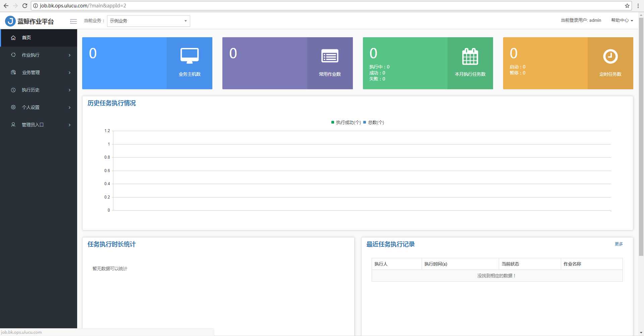Click the 管理员入口 user icon
The image size is (644, 336).
tap(13, 125)
